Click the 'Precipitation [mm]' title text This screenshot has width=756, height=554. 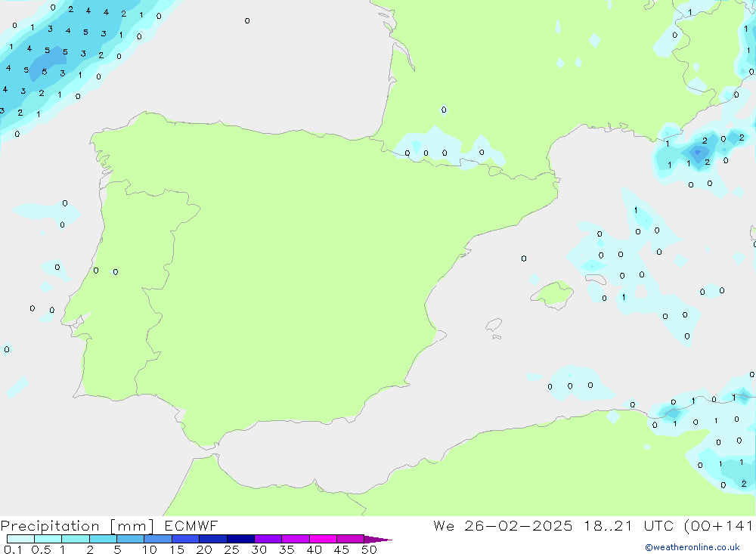(77, 526)
